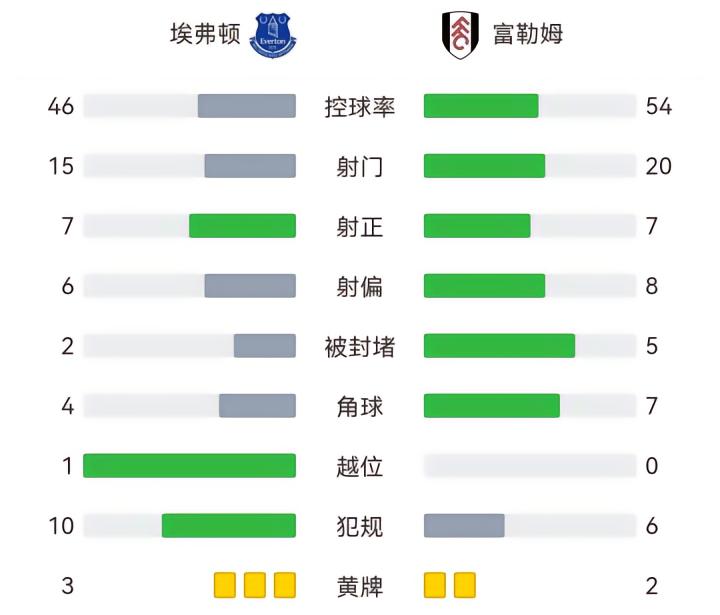The width and height of the screenshot is (720, 615).
Task: Click the 黄牌 row label
Action: point(360,586)
